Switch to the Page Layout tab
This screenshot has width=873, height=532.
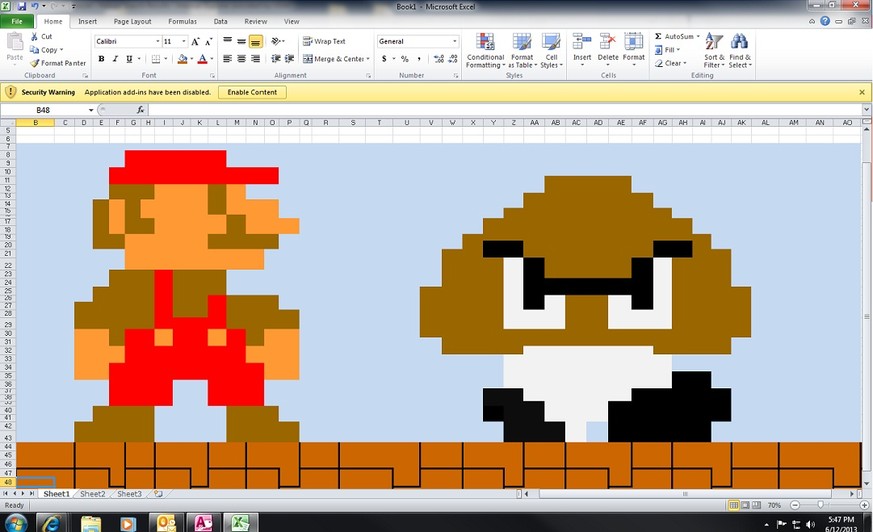[x=133, y=22]
